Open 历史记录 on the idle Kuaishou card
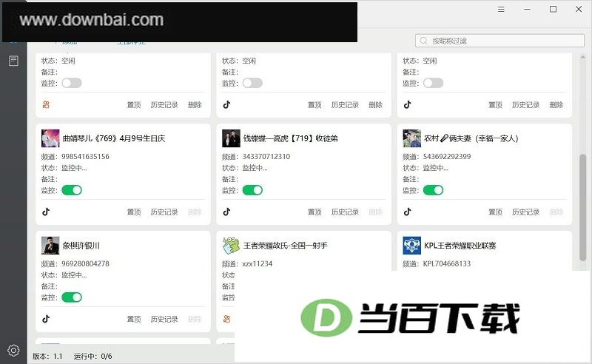Image resolution: width=592 pixels, height=364 pixels. pos(164,104)
